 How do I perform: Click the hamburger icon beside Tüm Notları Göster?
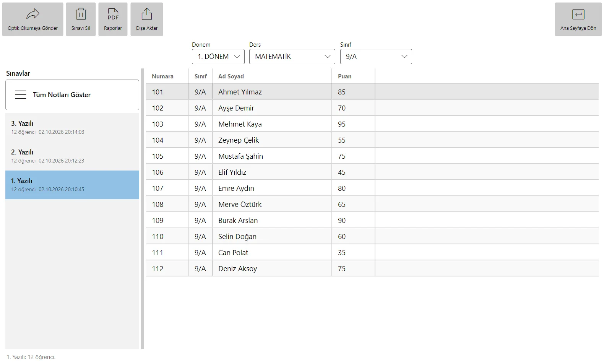(21, 95)
